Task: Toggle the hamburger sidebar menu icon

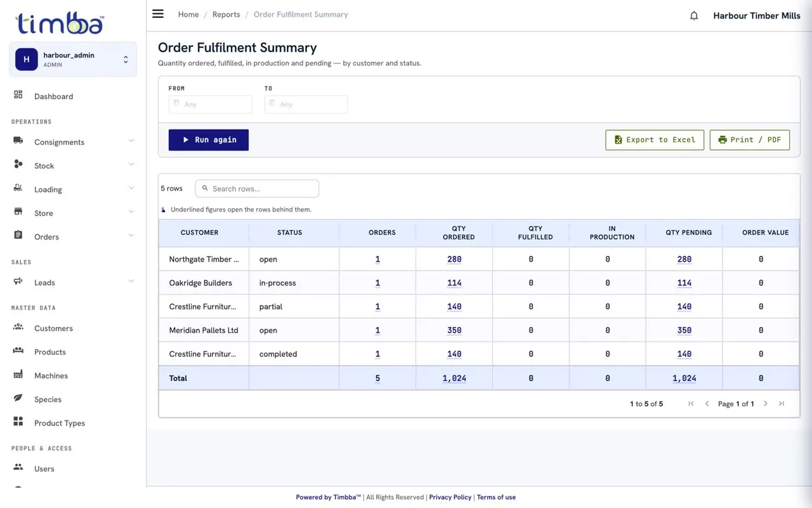Action: click(158, 14)
